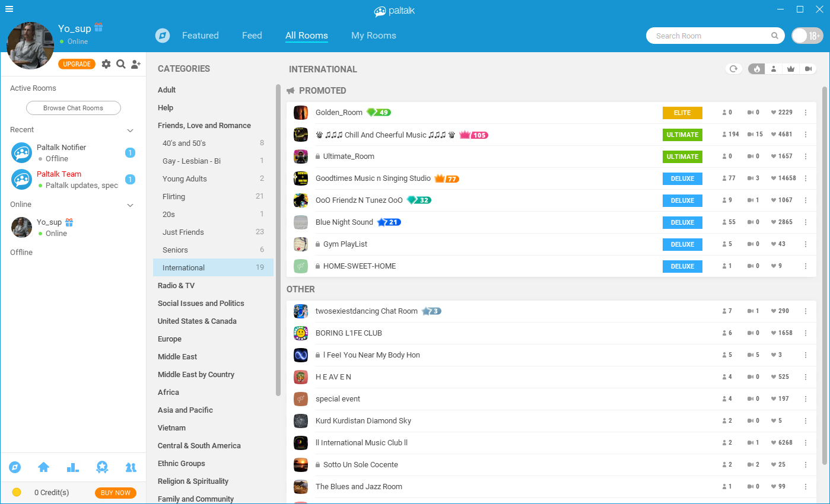Viewport: 830px width, 504px height.
Task: Open the My Rooms tab
Action: point(374,36)
